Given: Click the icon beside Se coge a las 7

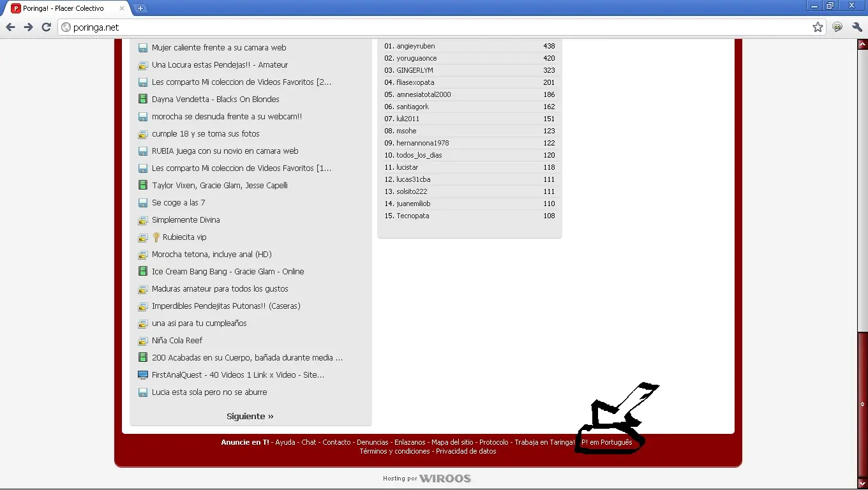Looking at the screenshot, I should coord(143,203).
